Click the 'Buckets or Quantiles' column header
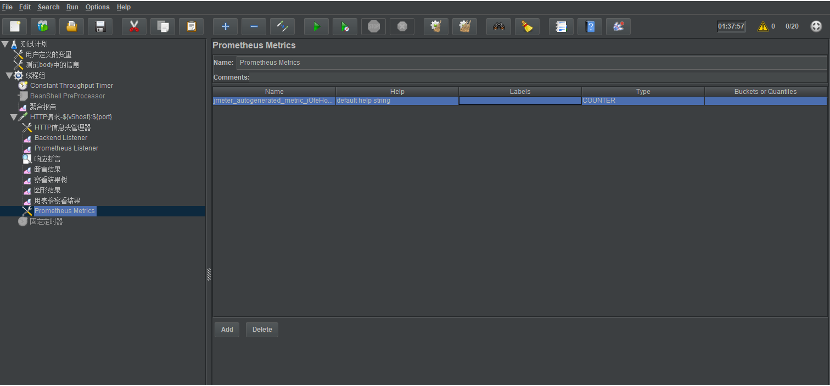This screenshot has height=386, width=830. point(765,92)
